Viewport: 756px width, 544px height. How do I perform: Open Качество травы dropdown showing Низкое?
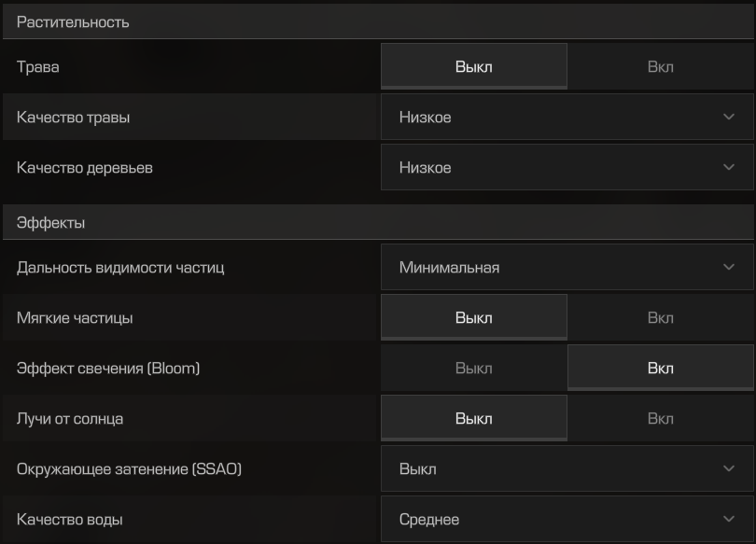coord(567,117)
